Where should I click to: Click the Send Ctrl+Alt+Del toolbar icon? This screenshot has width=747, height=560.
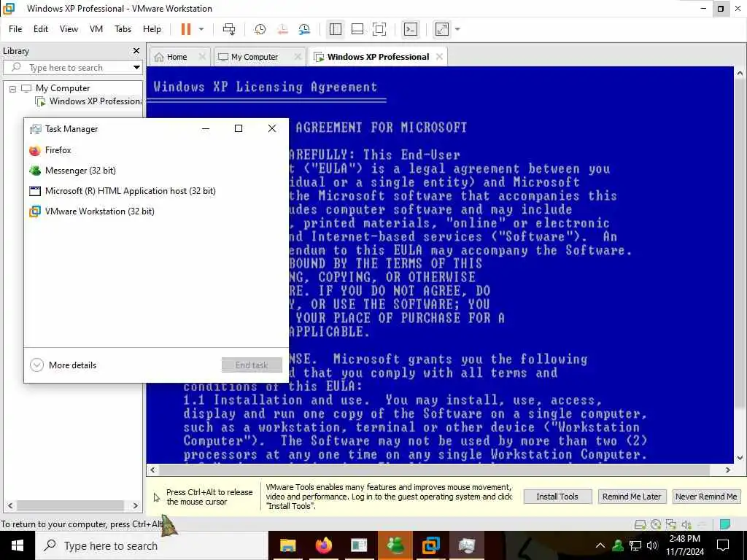click(229, 29)
